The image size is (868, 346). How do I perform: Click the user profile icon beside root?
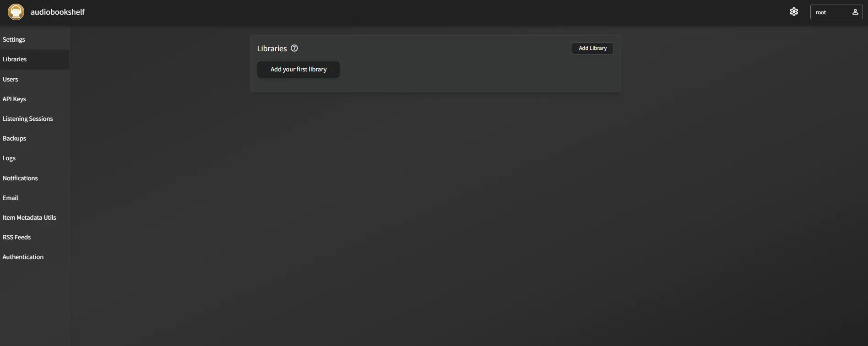click(x=855, y=12)
